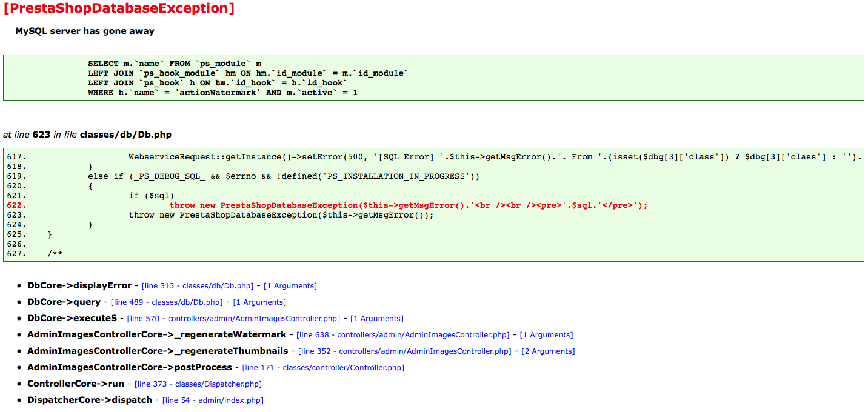The height and width of the screenshot is (412, 868).
Task: Expand arguments for DbCore->displayError
Action: (290, 286)
